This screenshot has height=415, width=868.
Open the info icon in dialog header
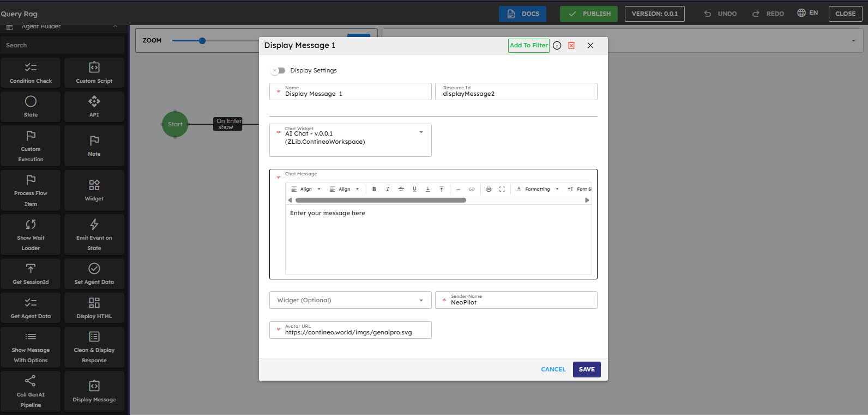(x=557, y=46)
